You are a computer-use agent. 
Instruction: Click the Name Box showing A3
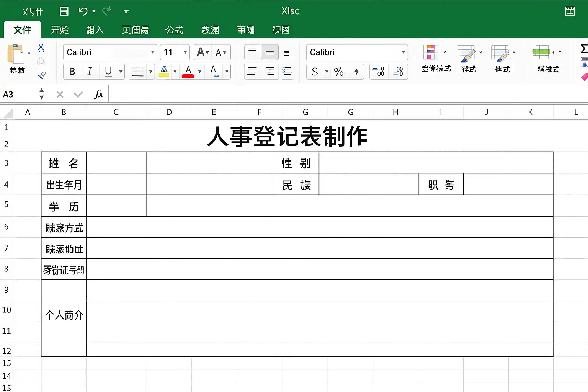[19, 94]
